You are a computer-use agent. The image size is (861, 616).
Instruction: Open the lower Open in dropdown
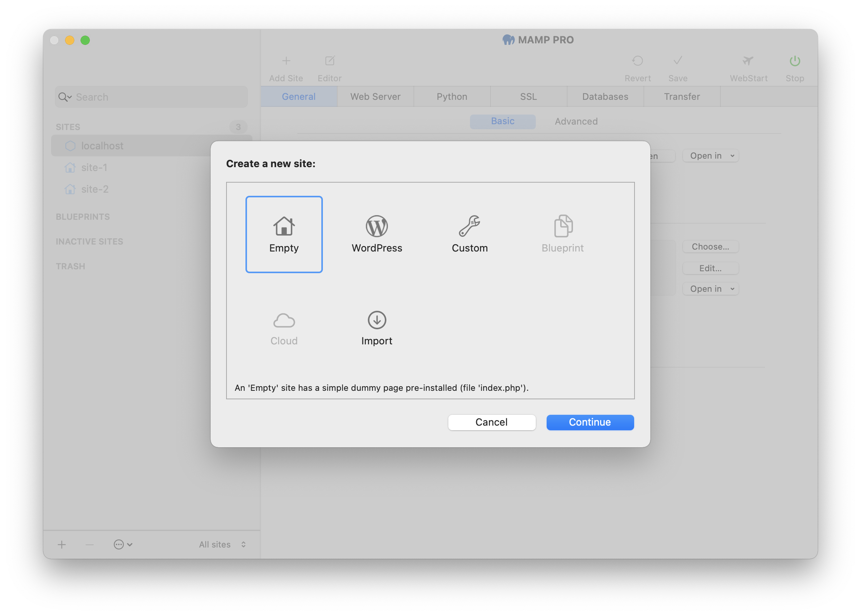(711, 289)
